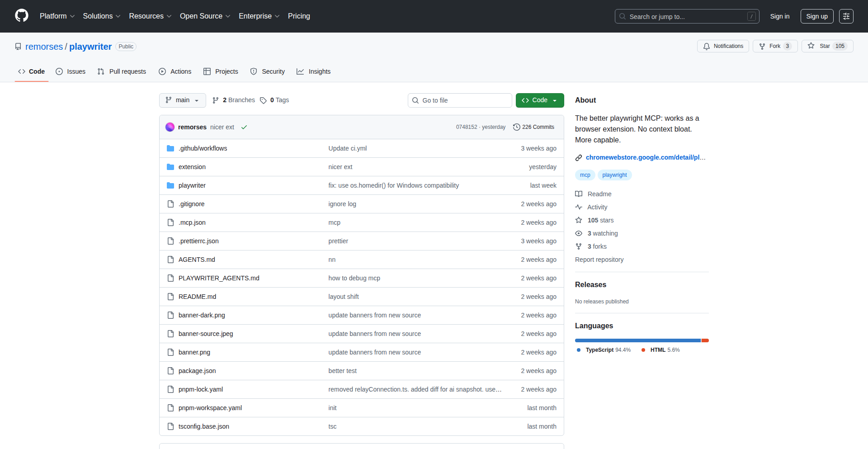The width and height of the screenshot is (868, 449).
Task: Switch to the Issues tab
Action: 71,71
